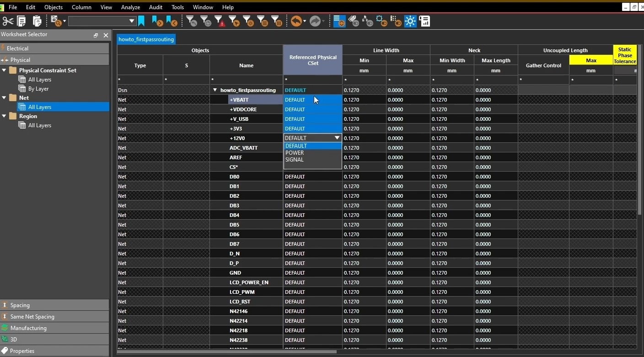The image size is (644, 357).
Task: Click the funnel icon with column bars
Action: tap(277, 21)
